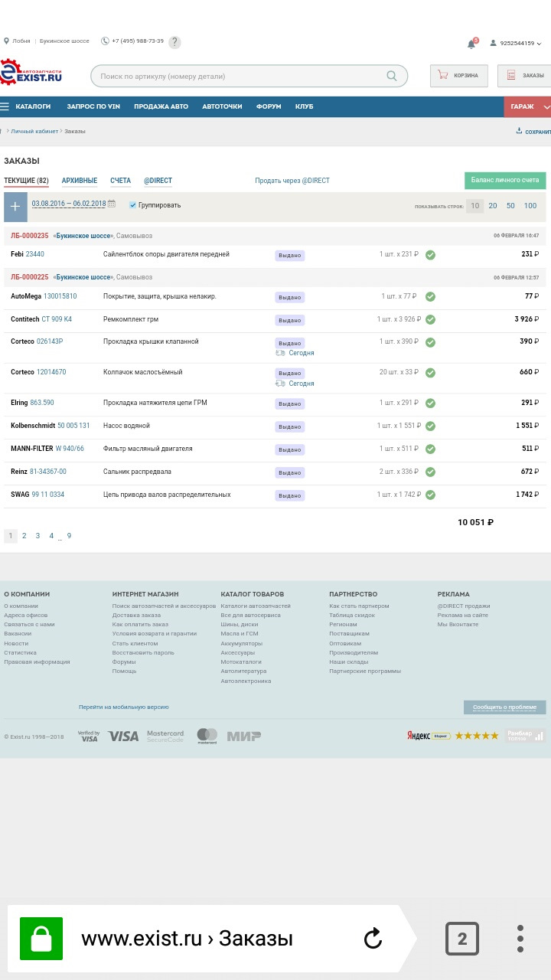The image size is (551, 980).
Task: Click the Сохранить download icon
Action: tap(520, 131)
